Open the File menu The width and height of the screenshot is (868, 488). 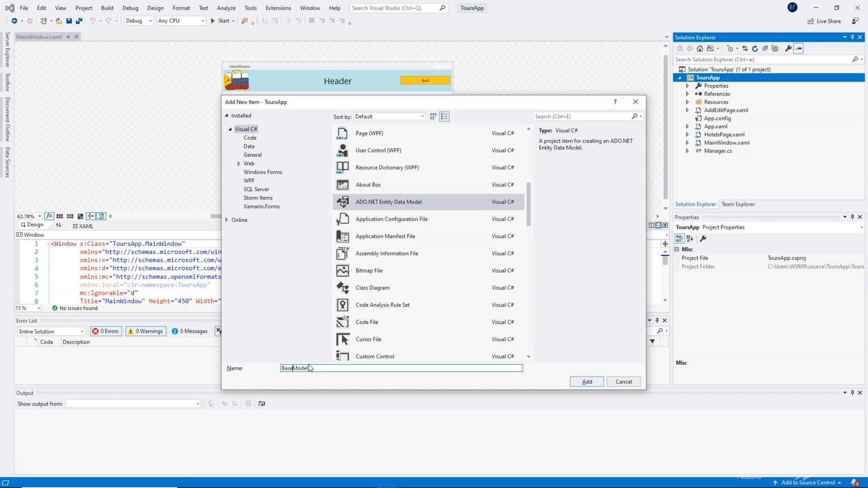coord(24,8)
